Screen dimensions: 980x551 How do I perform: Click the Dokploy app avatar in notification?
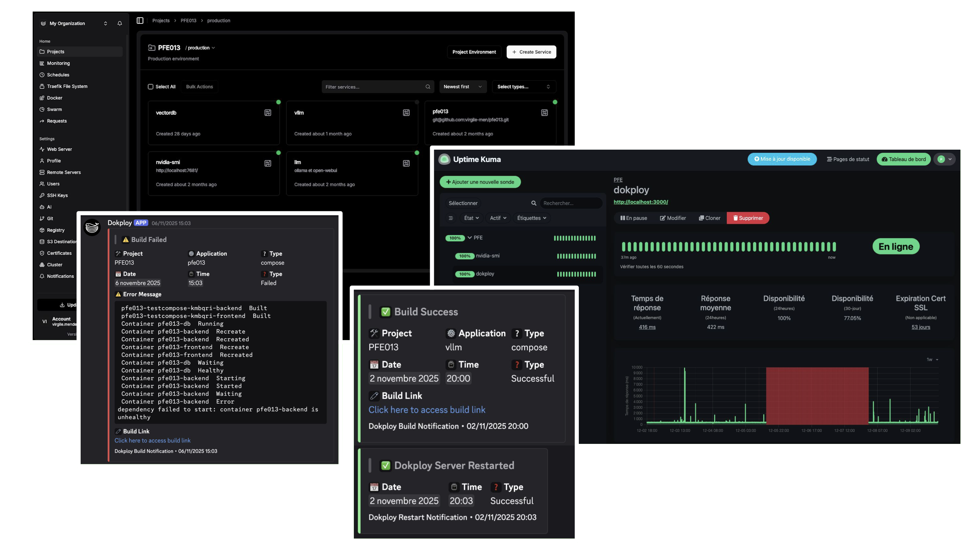click(92, 228)
